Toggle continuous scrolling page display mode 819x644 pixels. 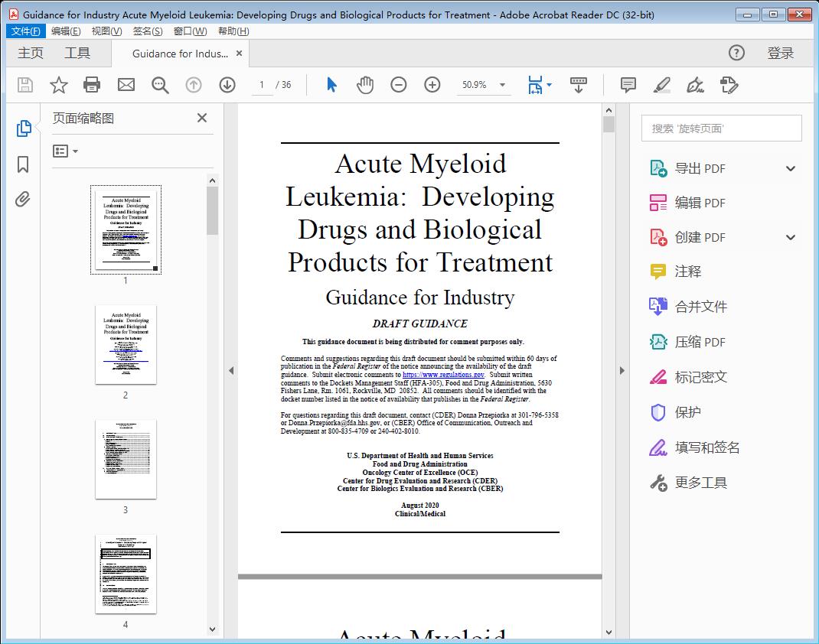[x=579, y=85]
